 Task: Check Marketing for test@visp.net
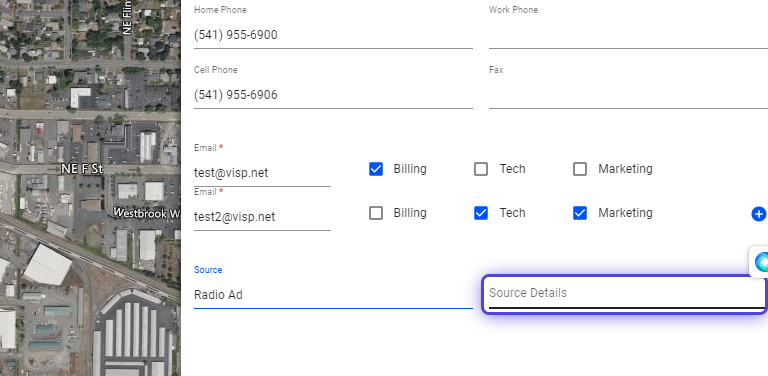click(x=580, y=169)
